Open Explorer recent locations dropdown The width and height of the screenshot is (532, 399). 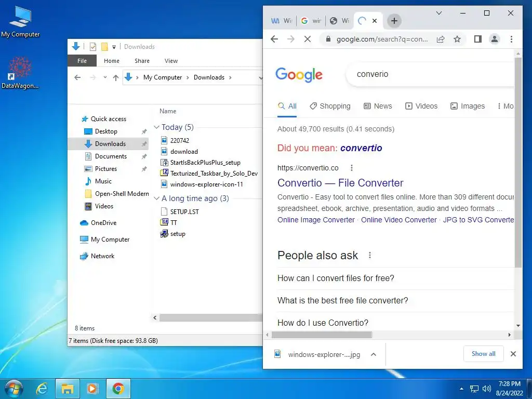pyautogui.click(x=105, y=77)
